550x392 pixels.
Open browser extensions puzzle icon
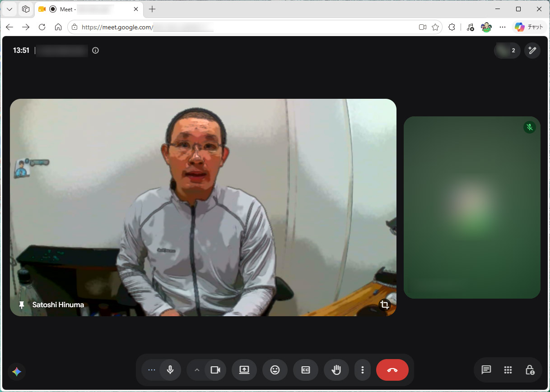pyautogui.click(x=452, y=27)
